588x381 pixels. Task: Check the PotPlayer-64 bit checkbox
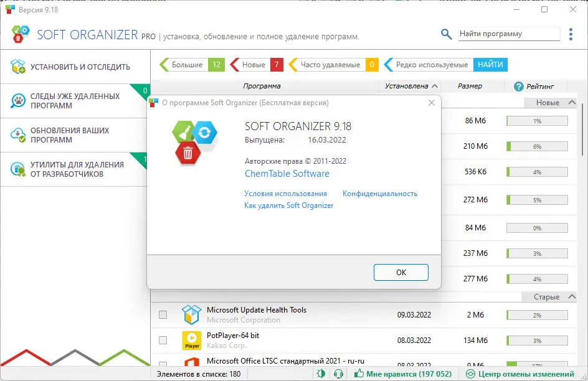[x=163, y=340]
